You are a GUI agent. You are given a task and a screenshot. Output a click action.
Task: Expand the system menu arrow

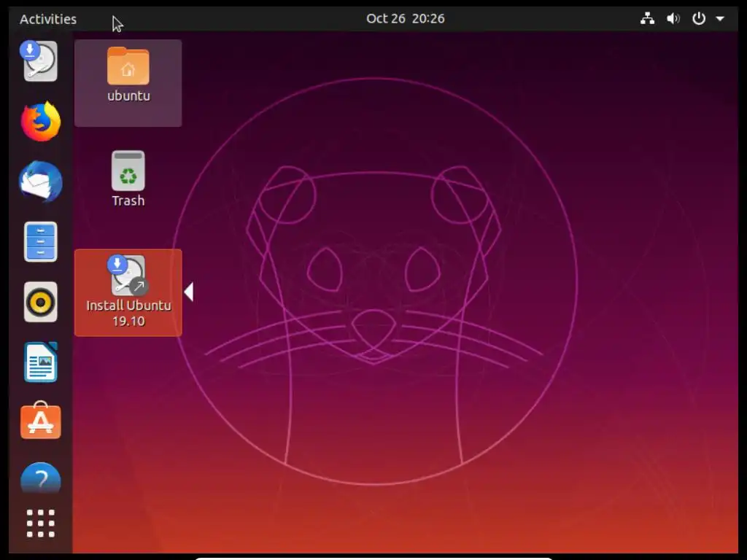coord(720,19)
